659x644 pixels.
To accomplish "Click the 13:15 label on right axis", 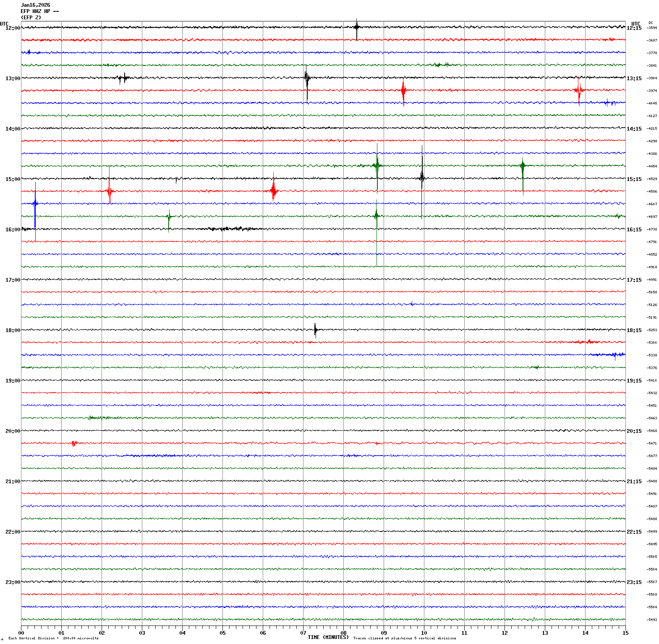I will (x=634, y=79).
